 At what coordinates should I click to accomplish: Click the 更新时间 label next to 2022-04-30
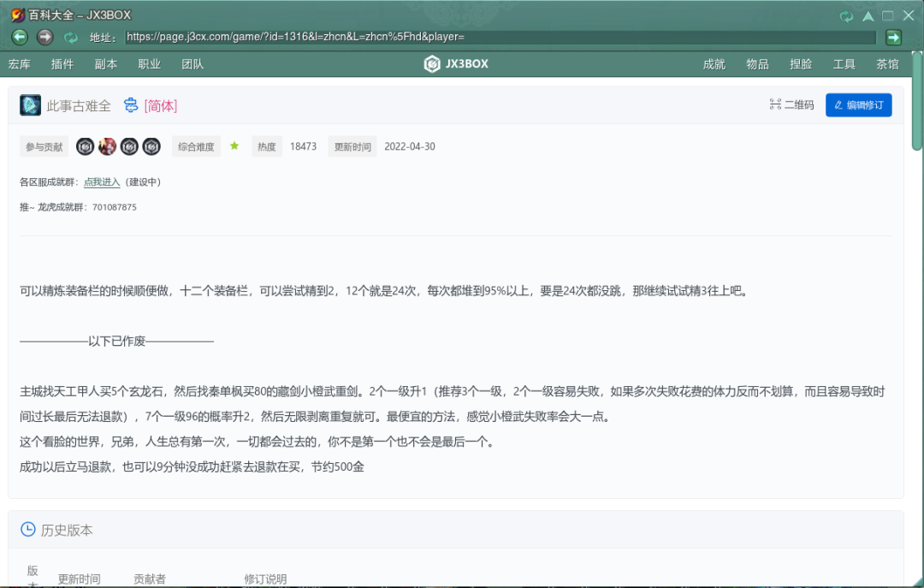point(352,147)
